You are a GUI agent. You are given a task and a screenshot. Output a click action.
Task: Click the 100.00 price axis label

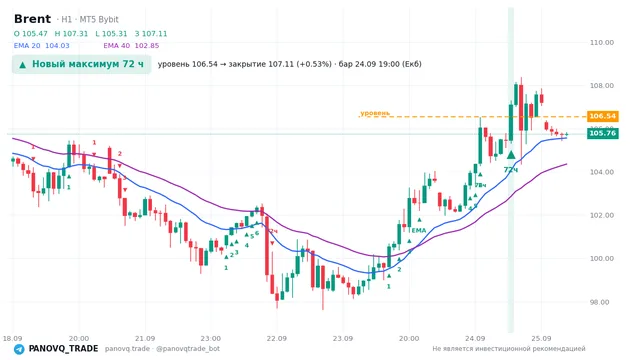pyautogui.click(x=602, y=259)
